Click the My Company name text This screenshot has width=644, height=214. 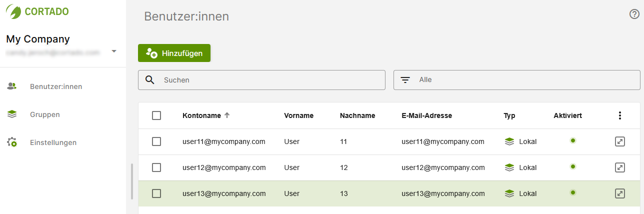pos(38,39)
